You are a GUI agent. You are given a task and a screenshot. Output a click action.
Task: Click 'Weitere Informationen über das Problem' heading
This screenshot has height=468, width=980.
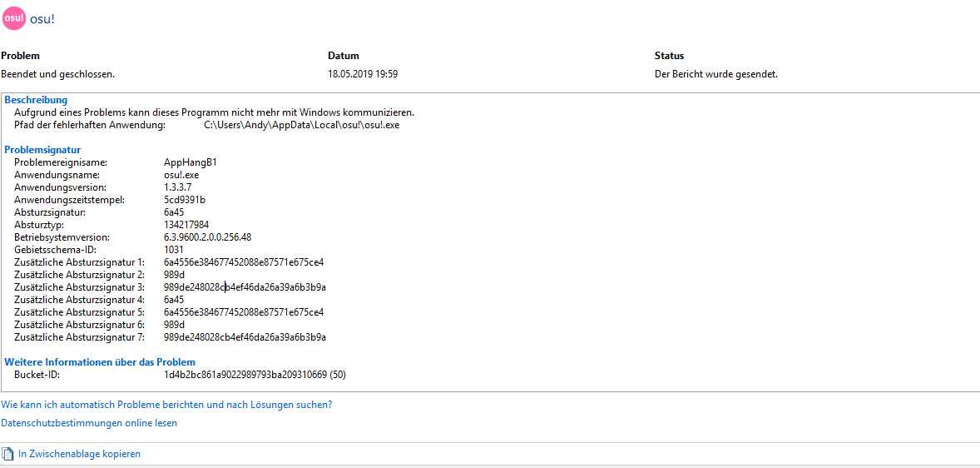100,362
